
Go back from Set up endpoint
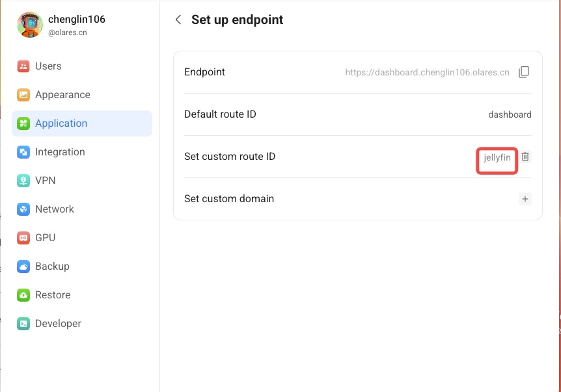coord(178,20)
